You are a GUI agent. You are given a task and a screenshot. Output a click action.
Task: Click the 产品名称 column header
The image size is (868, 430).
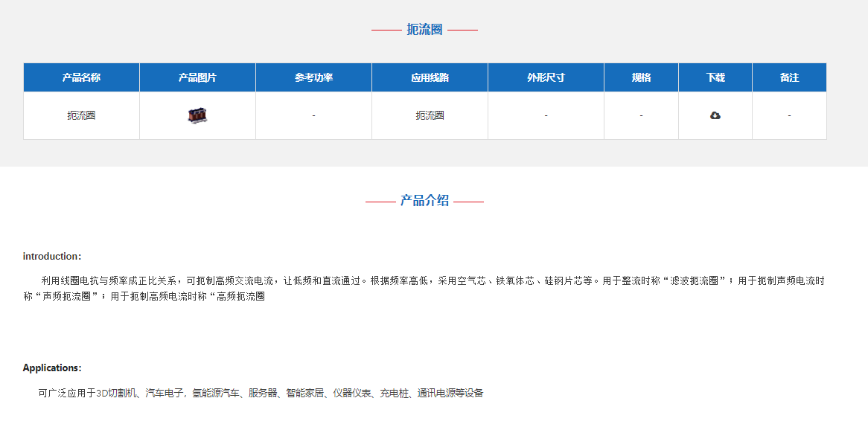click(x=81, y=77)
